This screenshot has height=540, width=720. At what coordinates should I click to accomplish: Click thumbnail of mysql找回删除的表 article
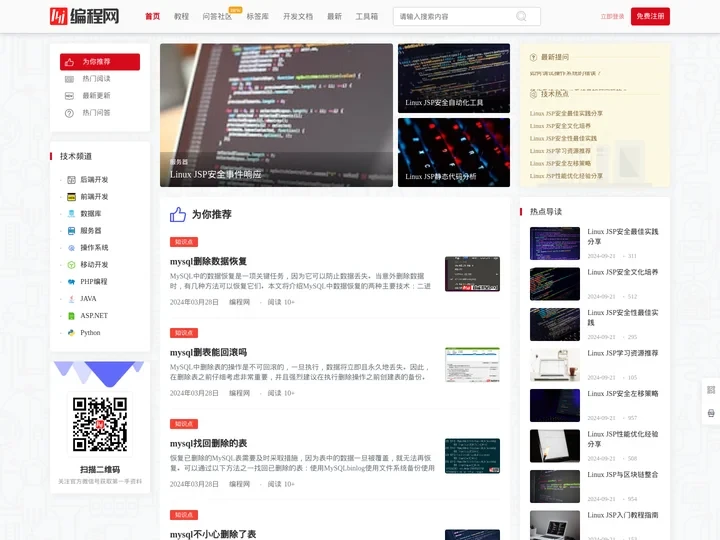[x=472, y=456]
